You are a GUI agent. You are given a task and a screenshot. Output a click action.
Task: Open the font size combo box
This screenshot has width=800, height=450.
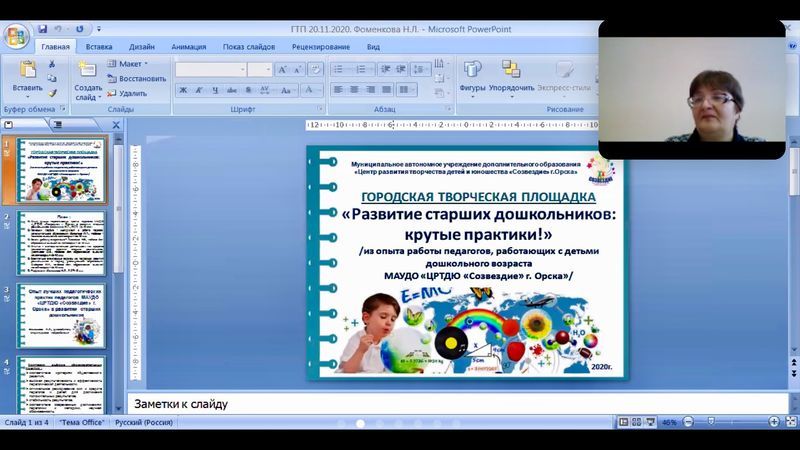tap(259, 69)
